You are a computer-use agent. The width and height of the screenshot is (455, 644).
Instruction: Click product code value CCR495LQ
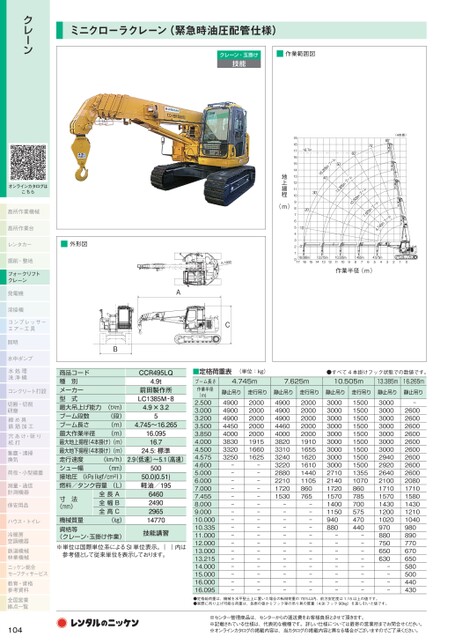click(x=156, y=373)
